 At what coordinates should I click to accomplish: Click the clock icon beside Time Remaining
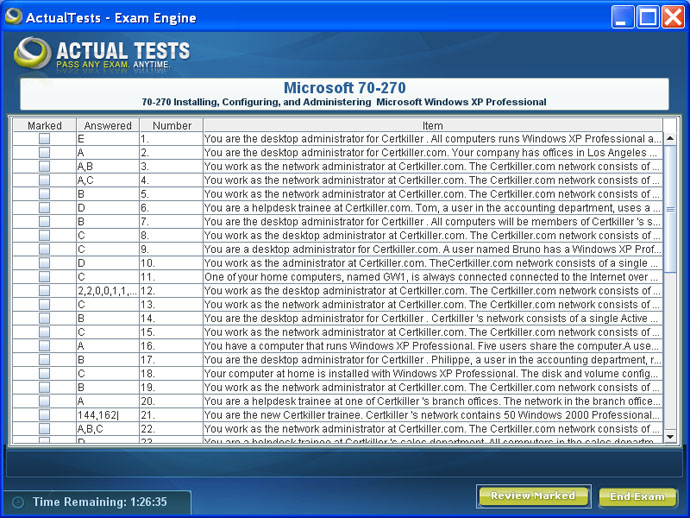18,502
